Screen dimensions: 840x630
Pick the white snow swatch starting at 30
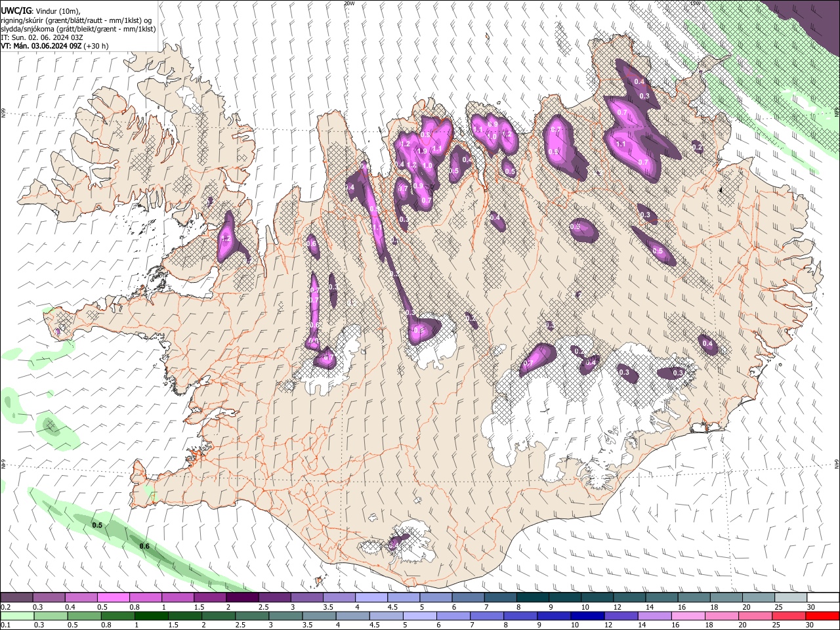(x=823, y=598)
